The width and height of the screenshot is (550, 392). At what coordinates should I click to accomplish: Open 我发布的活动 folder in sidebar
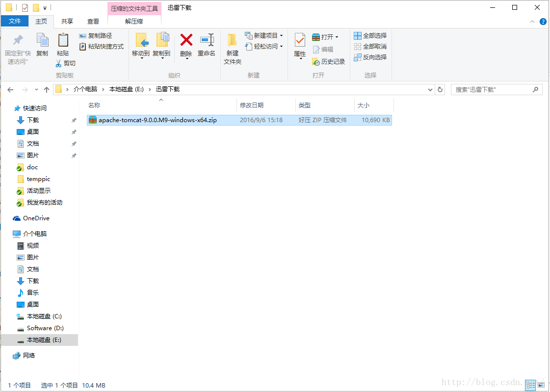pyautogui.click(x=40, y=203)
